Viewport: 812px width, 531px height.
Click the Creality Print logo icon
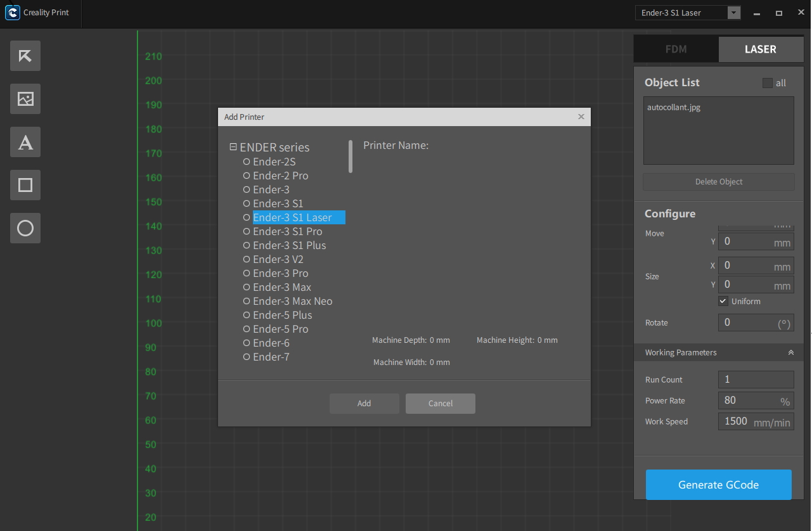click(x=12, y=13)
